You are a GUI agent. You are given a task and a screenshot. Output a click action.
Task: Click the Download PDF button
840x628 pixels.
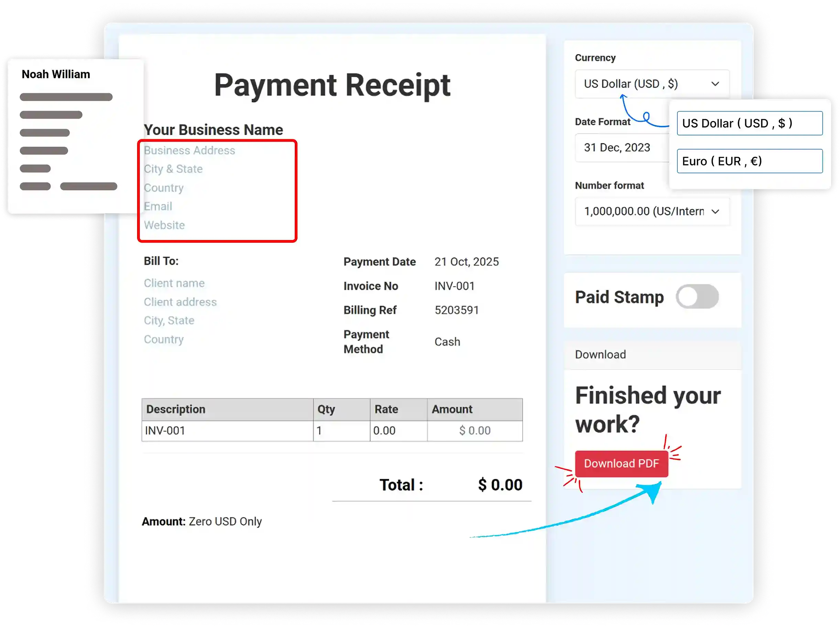622,463
